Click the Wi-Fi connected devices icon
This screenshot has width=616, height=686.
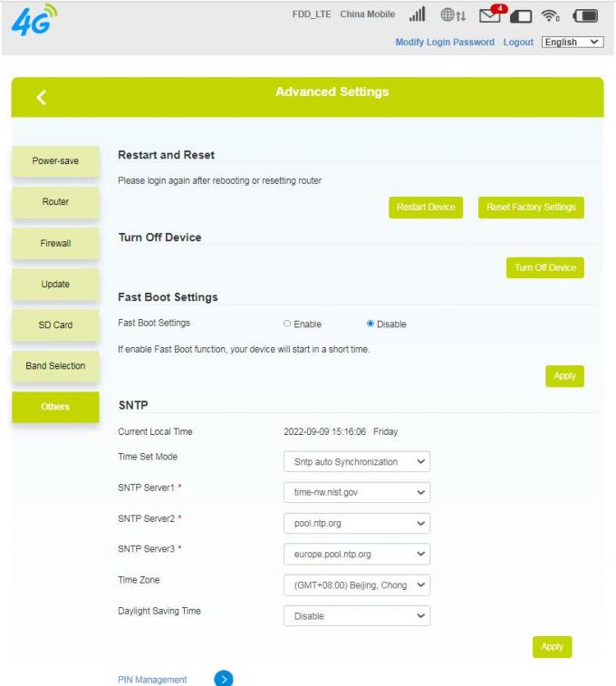(550, 15)
